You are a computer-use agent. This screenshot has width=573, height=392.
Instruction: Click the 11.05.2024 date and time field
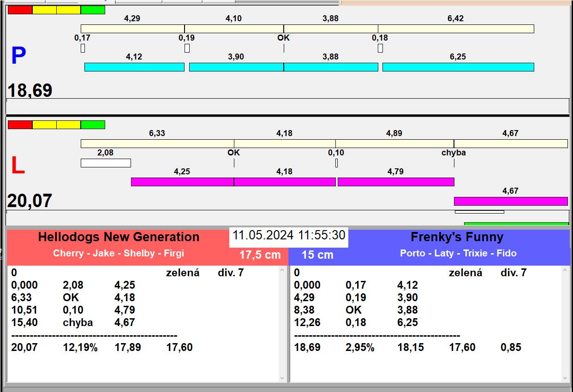pyautogui.click(x=288, y=235)
